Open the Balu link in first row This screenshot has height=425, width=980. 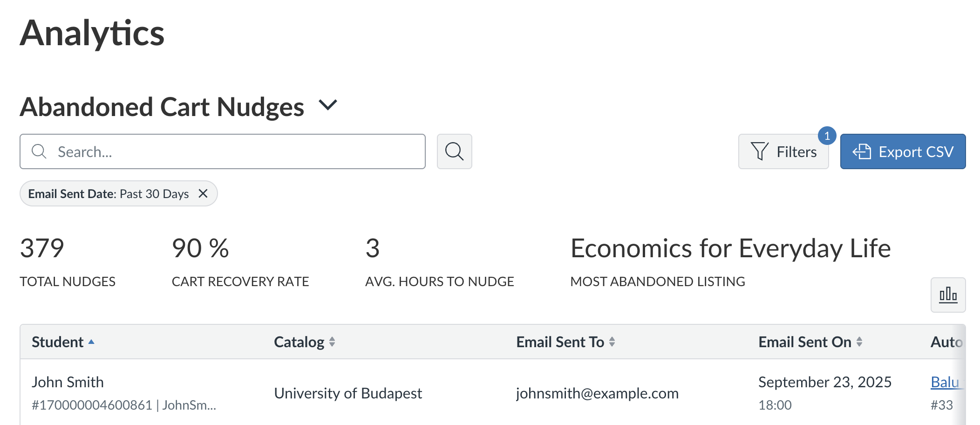pyautogui.click(x=945, y=382)
